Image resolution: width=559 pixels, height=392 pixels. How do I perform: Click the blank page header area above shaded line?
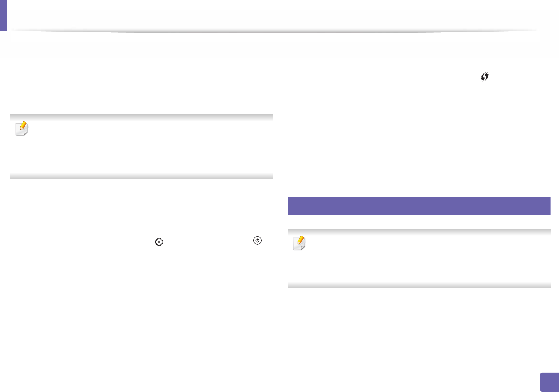(273, 15)
